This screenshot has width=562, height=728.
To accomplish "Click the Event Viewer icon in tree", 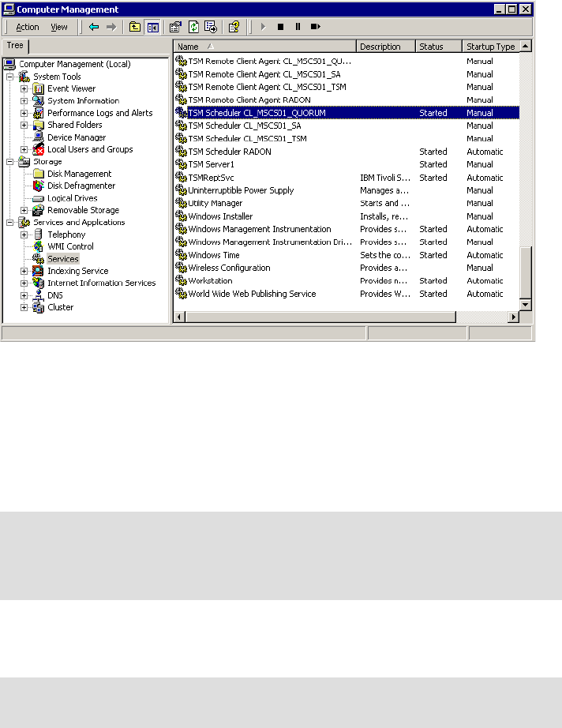I will 38,88.
